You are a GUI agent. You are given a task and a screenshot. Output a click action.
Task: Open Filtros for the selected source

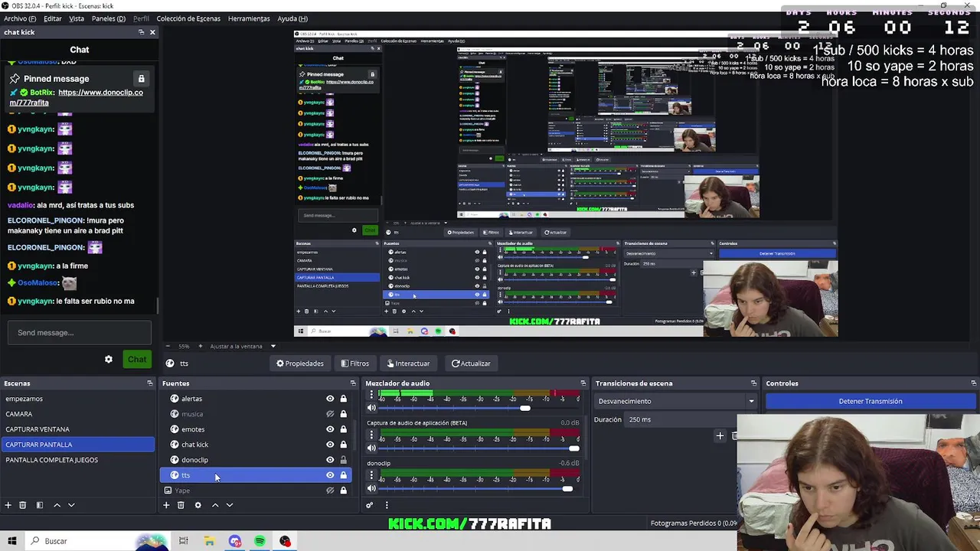[354, 364]
